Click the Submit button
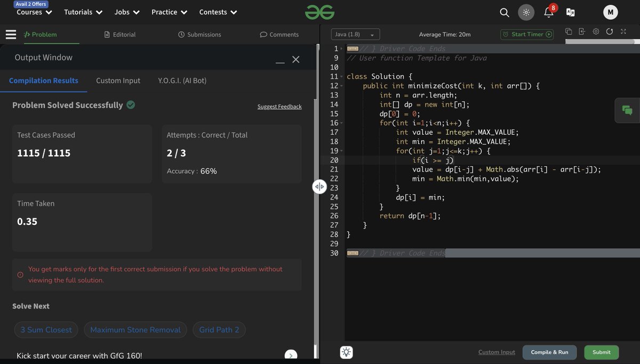Viewport: 640px width, 364px height. click(601, 352)
